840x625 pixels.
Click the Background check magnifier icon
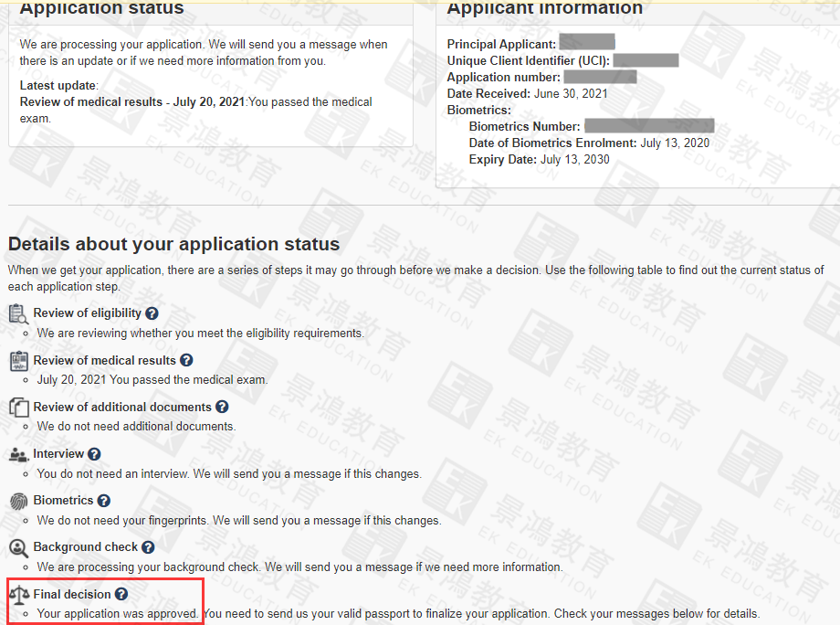pyautogui.click(x=18, y=547)
